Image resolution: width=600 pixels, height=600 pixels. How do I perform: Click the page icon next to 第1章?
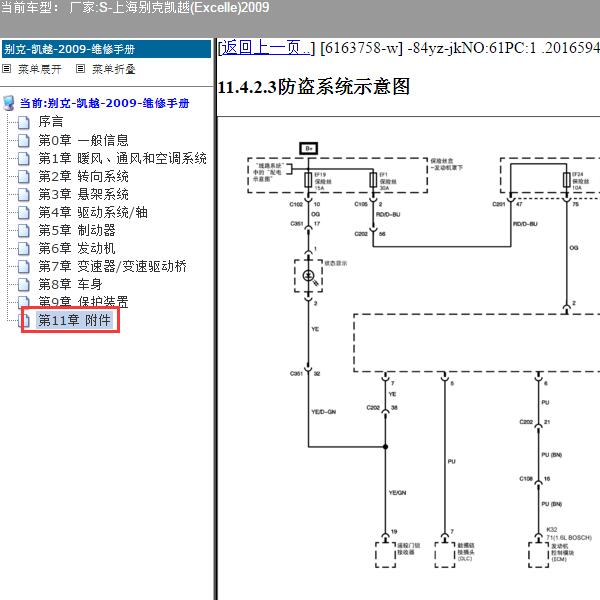tap(24, 158)
